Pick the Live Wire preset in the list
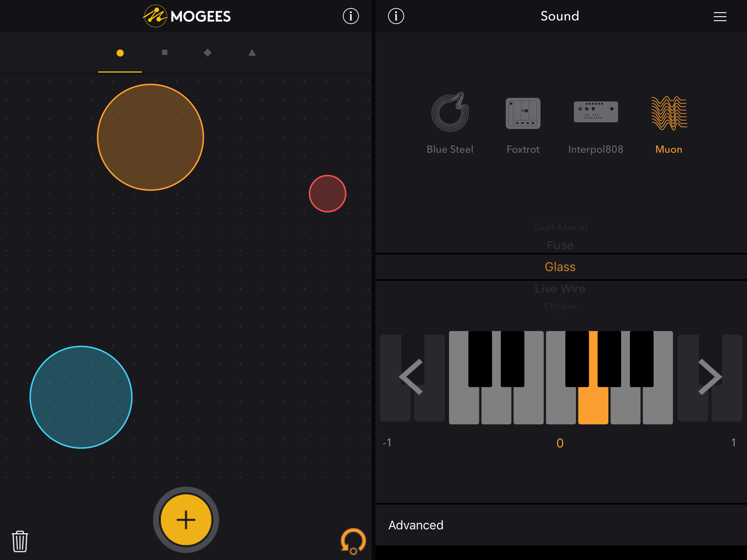747x560 pixels. [x=560, y=288]
